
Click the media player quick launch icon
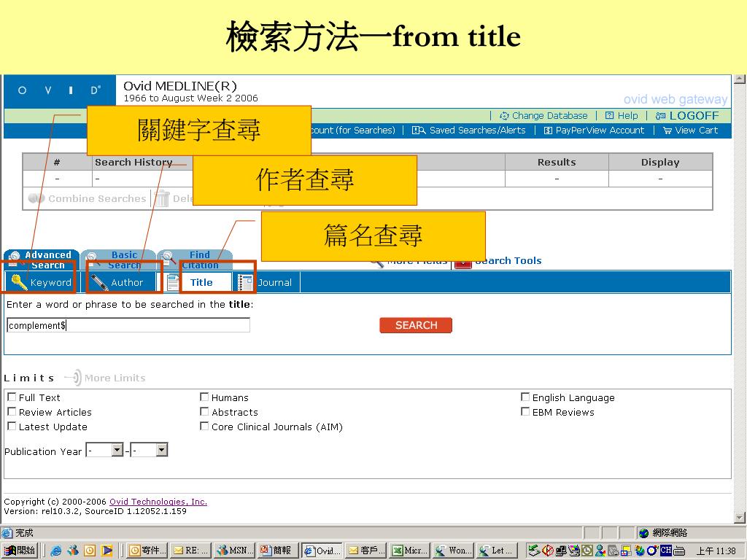click(107, 551)
